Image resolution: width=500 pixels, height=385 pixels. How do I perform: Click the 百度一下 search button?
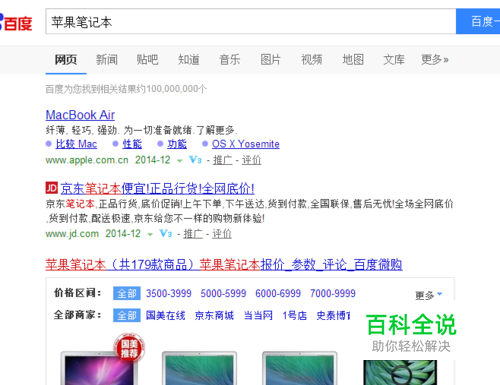pos(478,21)
